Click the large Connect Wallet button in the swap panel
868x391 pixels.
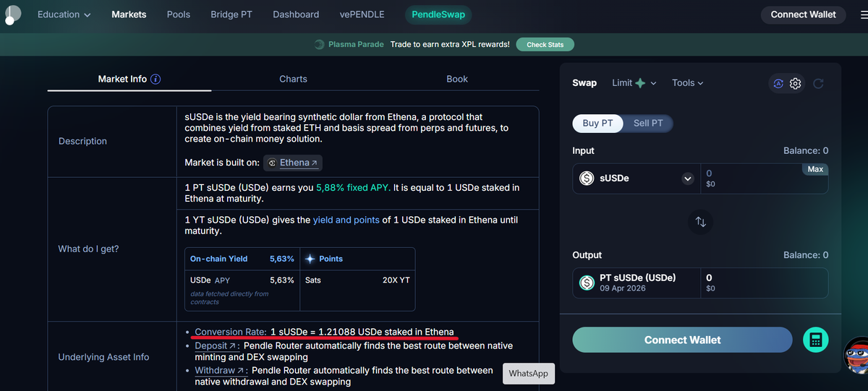point(683,340)
